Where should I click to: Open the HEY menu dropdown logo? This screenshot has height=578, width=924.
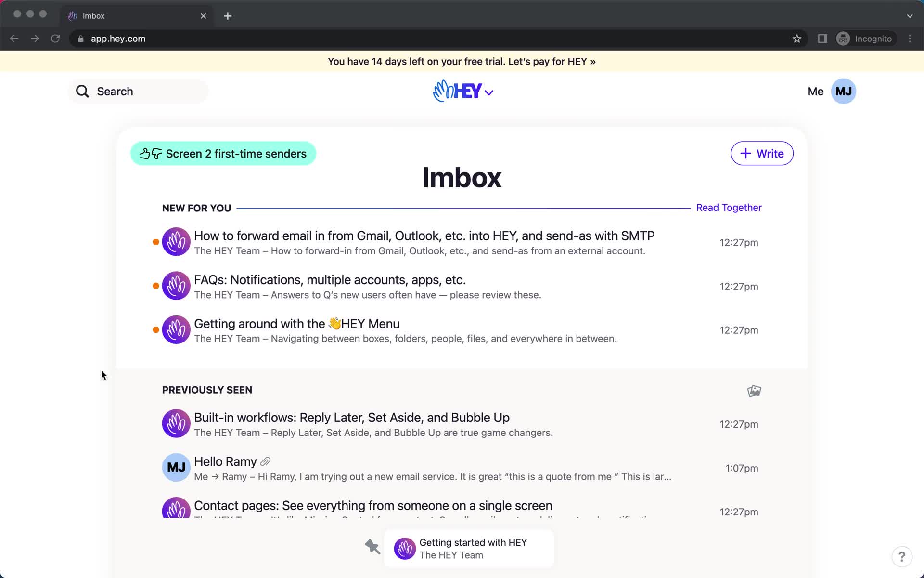[x=462, y=91]
